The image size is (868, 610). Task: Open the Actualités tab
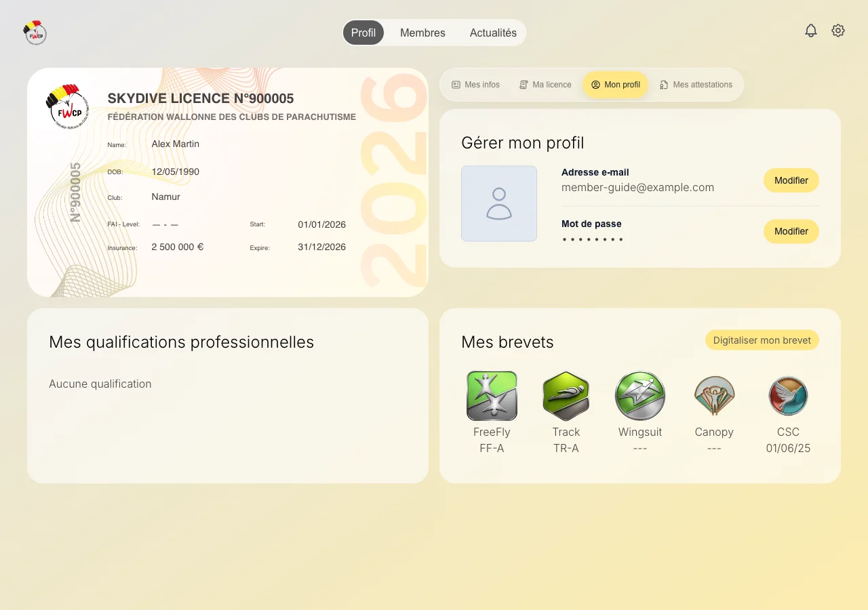493,33
